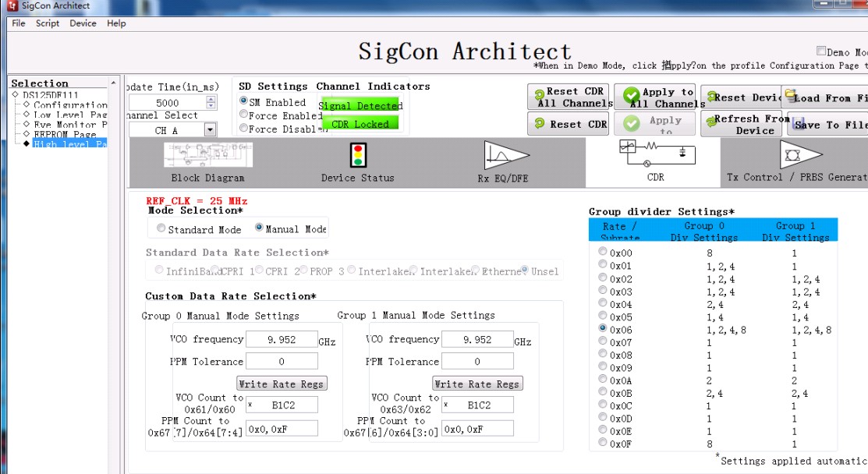The image size is (868, 474).
Task: Click the green CDR Locked indicator
Action: point(360,123)
